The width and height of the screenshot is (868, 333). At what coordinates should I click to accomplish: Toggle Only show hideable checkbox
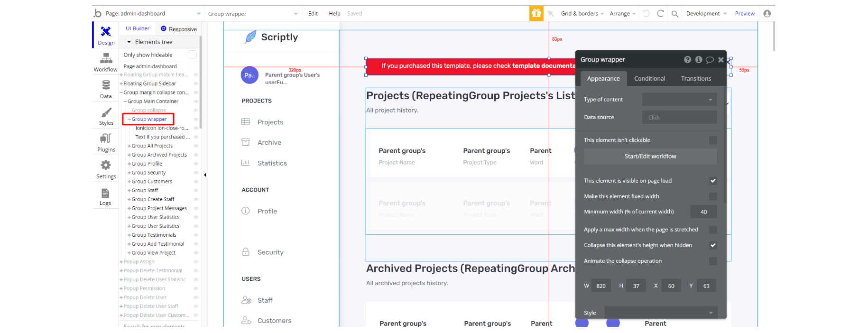pyautogui.click(x=193, y=55)
